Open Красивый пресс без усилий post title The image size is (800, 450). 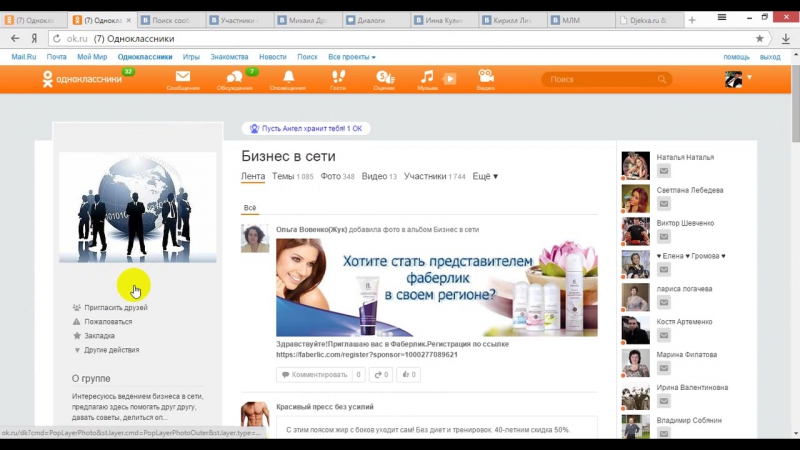(x=325, y=407)
